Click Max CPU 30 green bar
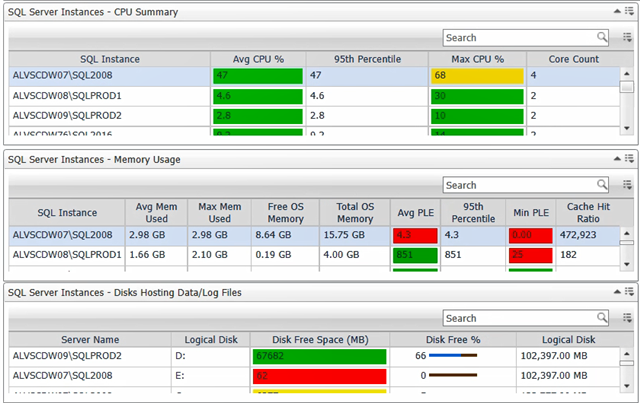This screenshot has width=640, height=403. tap(477, 96)
